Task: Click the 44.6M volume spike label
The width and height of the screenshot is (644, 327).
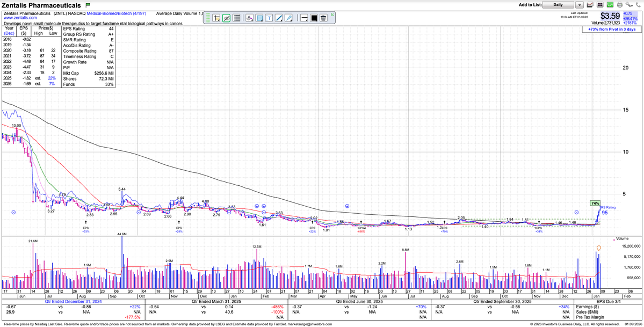Action: pos(122,234)
